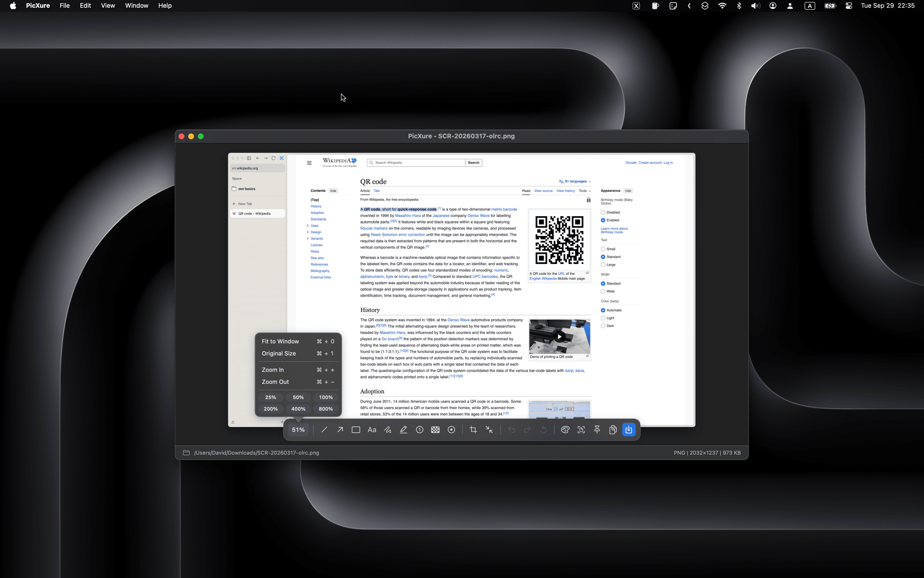Select the highlighter pen tool
Image resolution: width=924 pixels, height=578 pixels.
(x=404, y=430)
